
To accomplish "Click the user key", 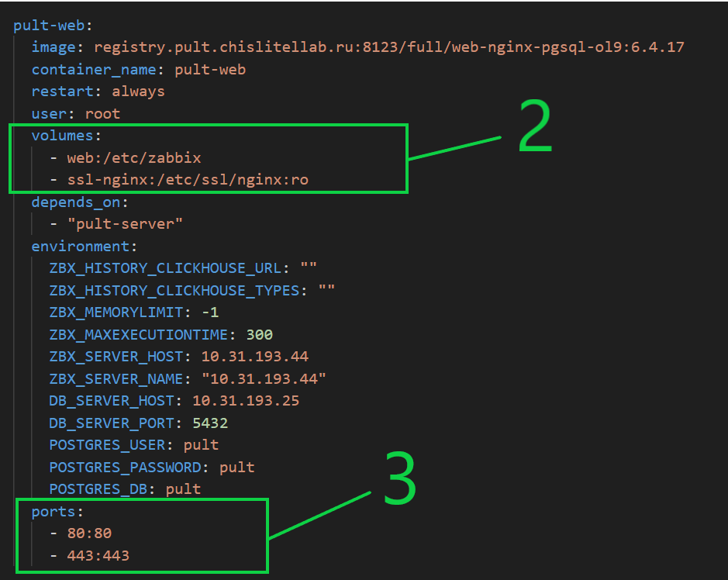I will tap(49, 114).
